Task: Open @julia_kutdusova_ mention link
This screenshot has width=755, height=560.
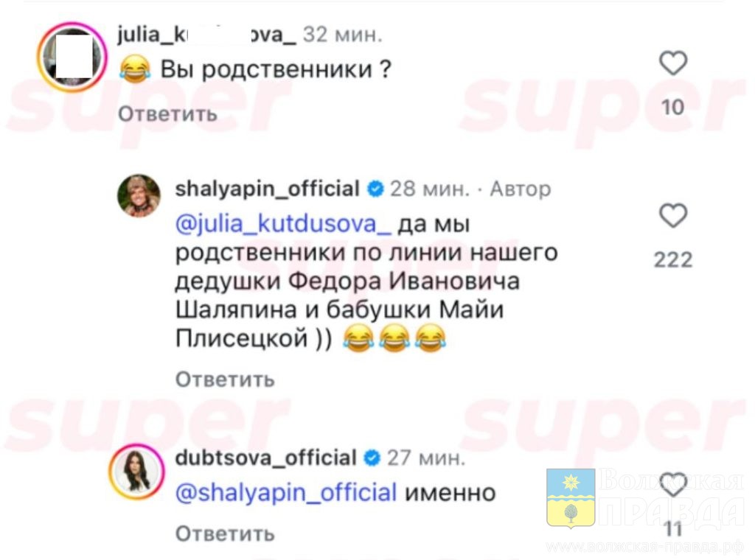Action: tap(284, 224)
